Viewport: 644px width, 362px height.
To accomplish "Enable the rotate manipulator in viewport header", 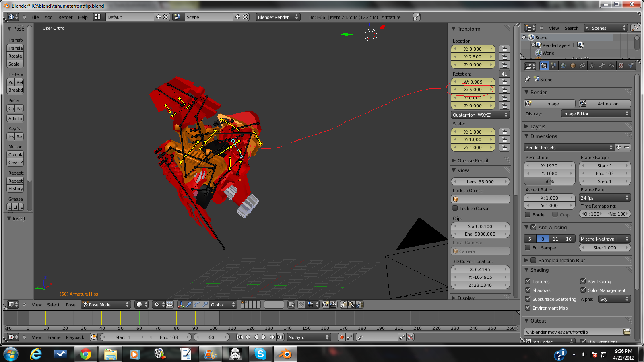I will point(197,305).
